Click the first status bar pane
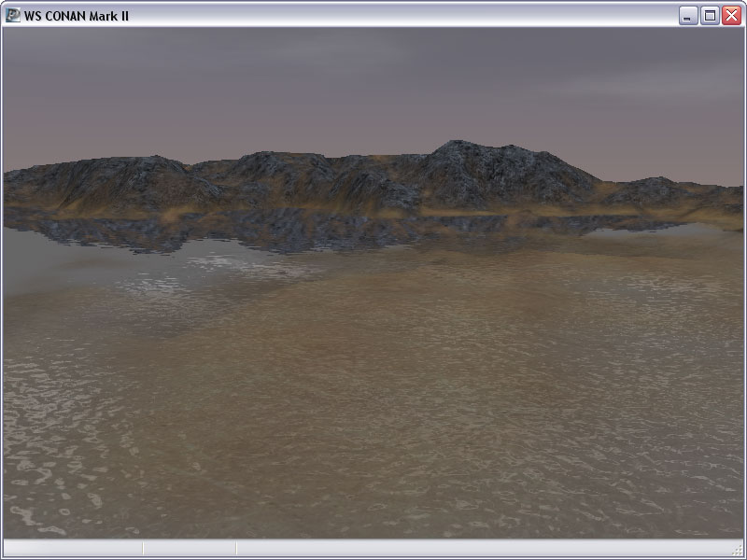The image size is (747, 560). 73,549
